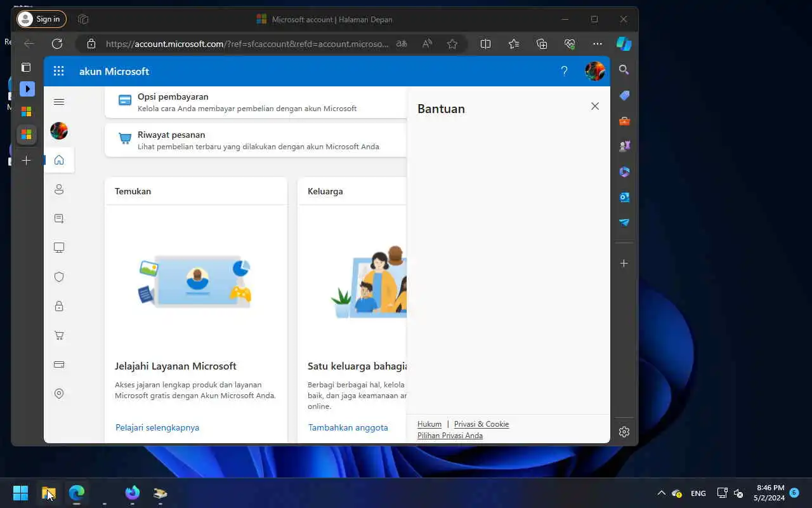Open Edge sidebar Search icon
The height and width of the screenshot is (508, 812).
pyautogui.click(x=624, y=70)
